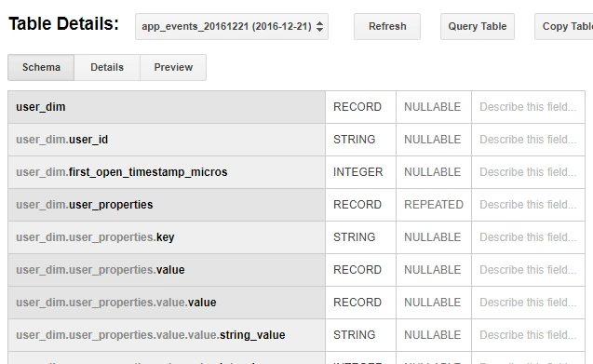The width and height of the screenshot is (593, 364).
Task: Click NULLABLE mode in user_dim row
Action: pos(433,107)
